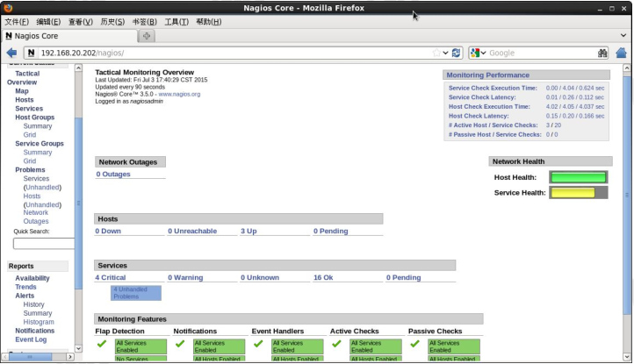Open the Alerts Histogram link
Viewport: 634px width, 364px height.
pyautogui.click(x=39, y=323)
